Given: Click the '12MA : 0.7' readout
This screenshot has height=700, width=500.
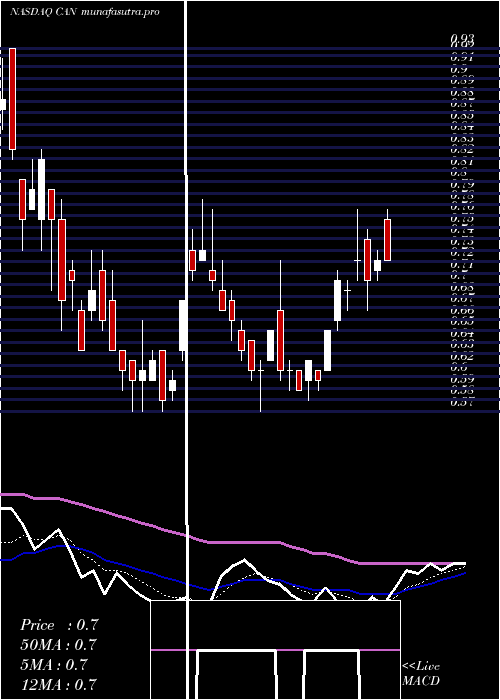Looking at the screenshot, I should pyautogui.click(x=59, y=684).
